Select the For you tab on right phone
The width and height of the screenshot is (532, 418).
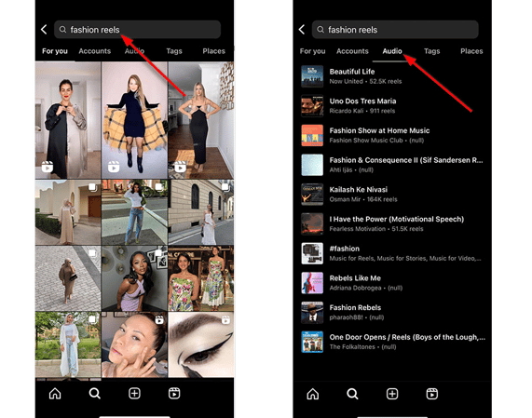coord(312,51)
